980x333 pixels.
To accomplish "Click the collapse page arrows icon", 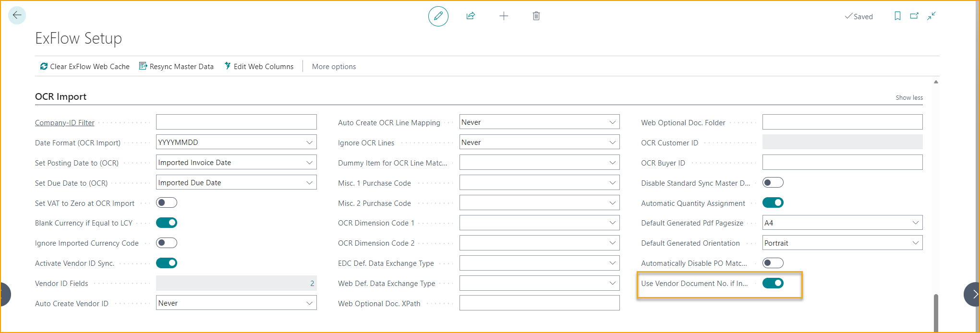I will pos(932,16).
